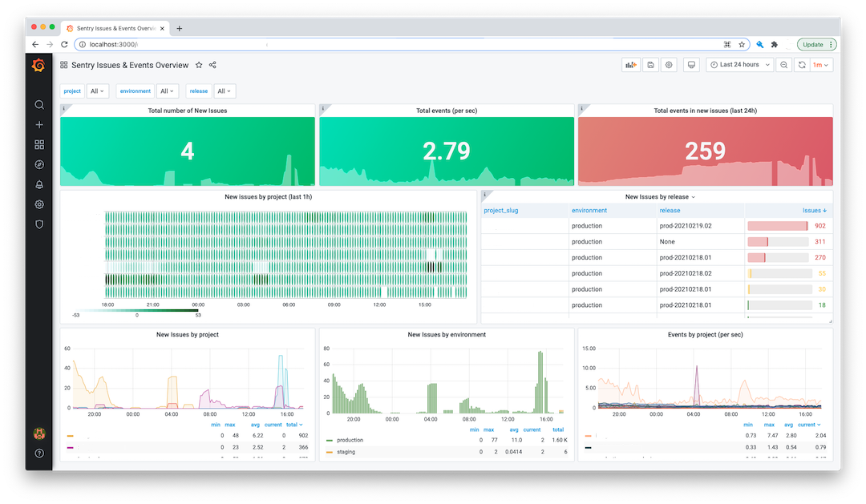
Task: Open the Last 24 hours time picker
Action: click(739, 65)
